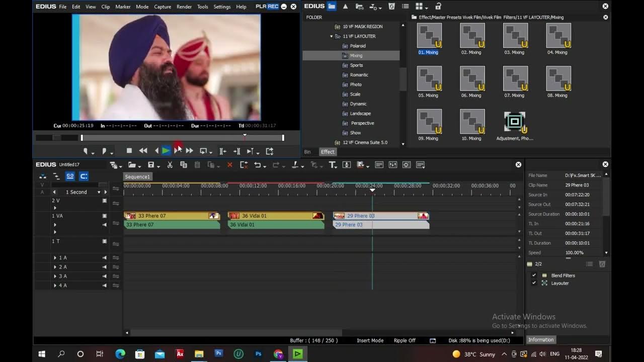Click the Play button in the player
This screenshot has height=362, width=644.
(x=166, y=151)
